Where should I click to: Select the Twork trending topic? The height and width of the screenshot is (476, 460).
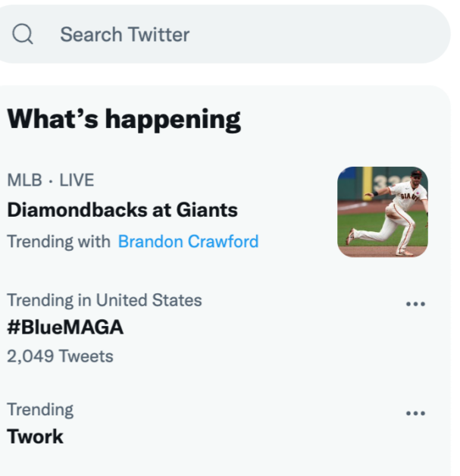click(x=35, y=437)
